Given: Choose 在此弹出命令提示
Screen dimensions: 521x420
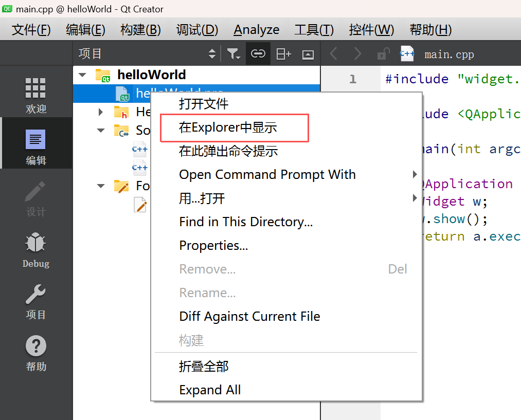Looking at the screenshot, I should [x=286, y=151].
